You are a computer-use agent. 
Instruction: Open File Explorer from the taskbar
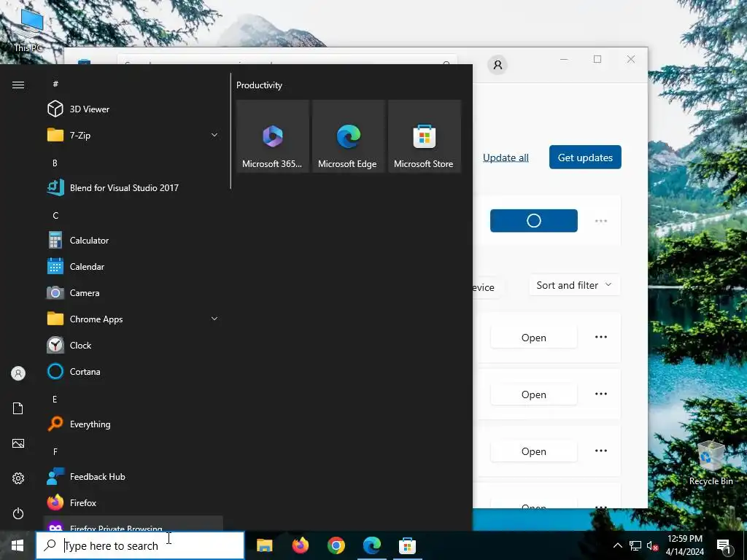(264, 545)
